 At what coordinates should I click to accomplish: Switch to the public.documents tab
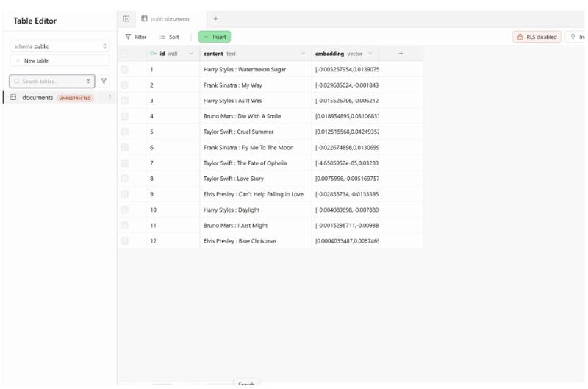click(x=169, y=19)
